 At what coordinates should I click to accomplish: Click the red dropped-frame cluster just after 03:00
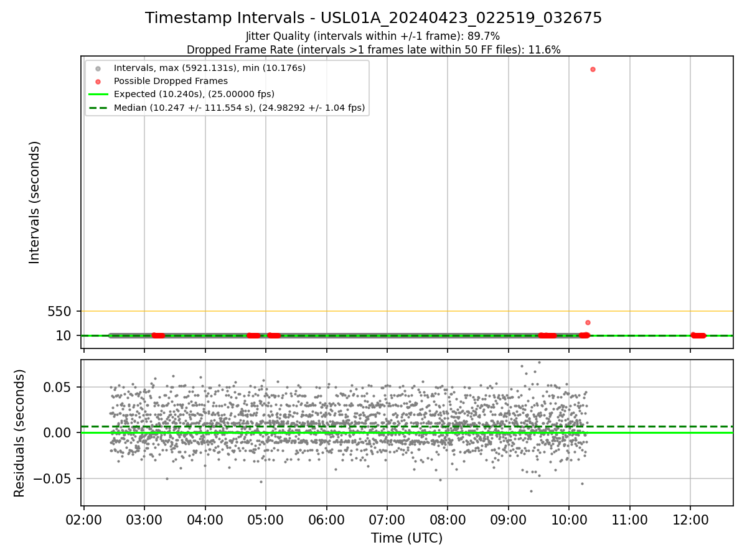[158, 335]
